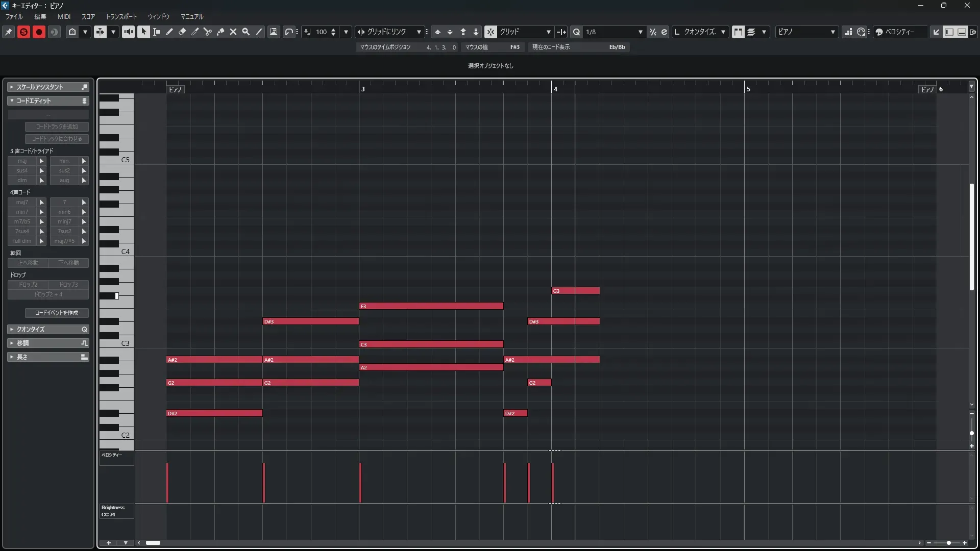Toggle Acoustic Feedback speaker button
This screenshot has width=980, height=551.
point(128,32)
